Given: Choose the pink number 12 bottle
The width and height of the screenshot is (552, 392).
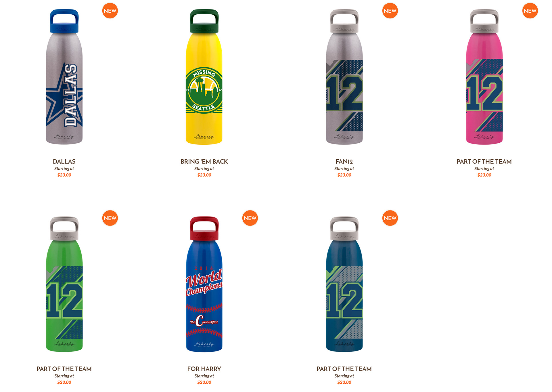Looking at the screenshot, I should pos(484,77).
